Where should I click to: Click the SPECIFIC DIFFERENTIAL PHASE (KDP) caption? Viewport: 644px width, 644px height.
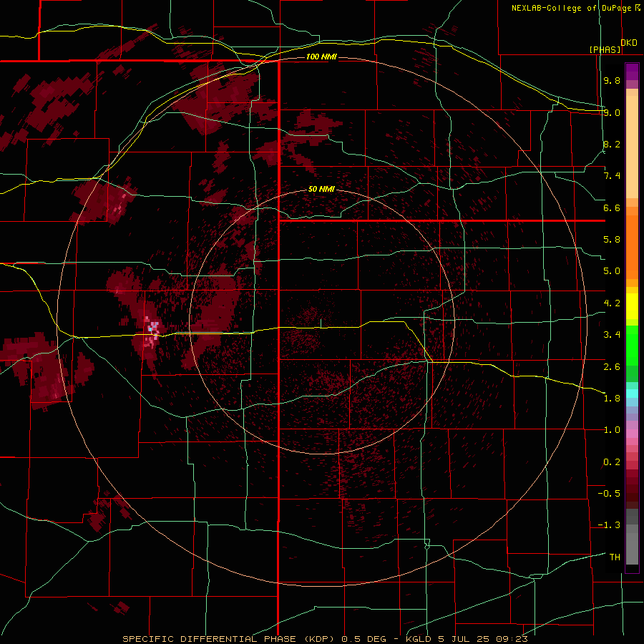tap(230, 639)
